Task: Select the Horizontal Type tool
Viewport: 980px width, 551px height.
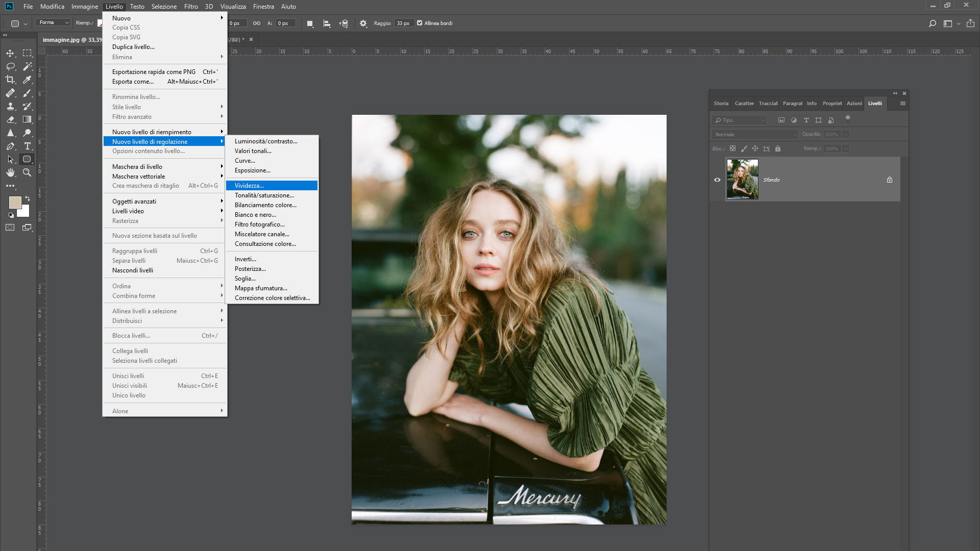Action: coord(27,146)
